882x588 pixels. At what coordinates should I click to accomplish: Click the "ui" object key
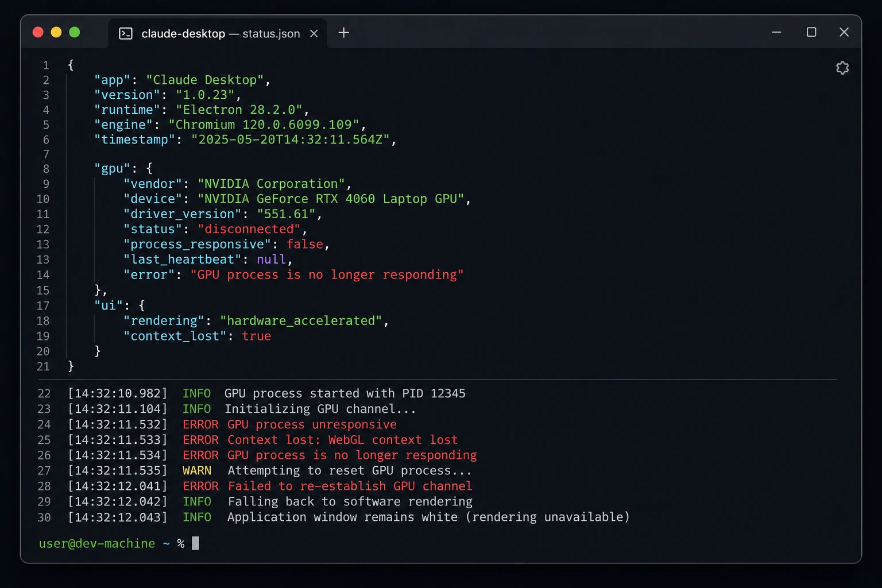(x=109, y=305)
